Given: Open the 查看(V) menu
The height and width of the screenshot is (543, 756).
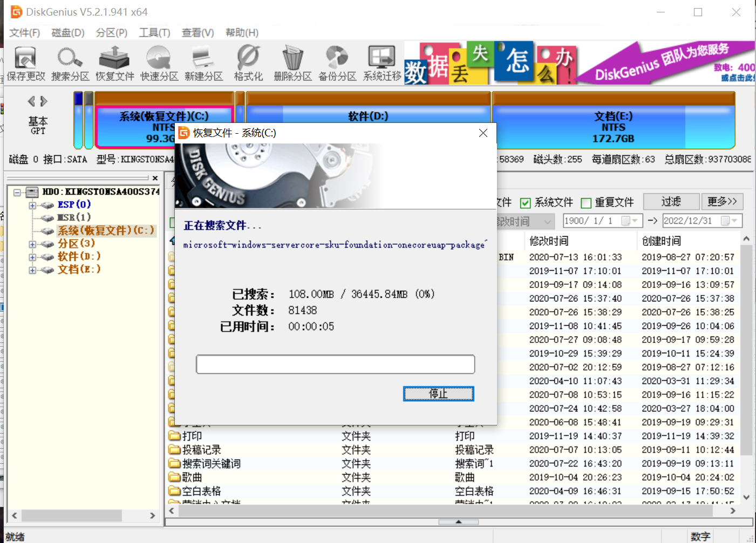Looking at the screenshot, I should coord(198,32).
